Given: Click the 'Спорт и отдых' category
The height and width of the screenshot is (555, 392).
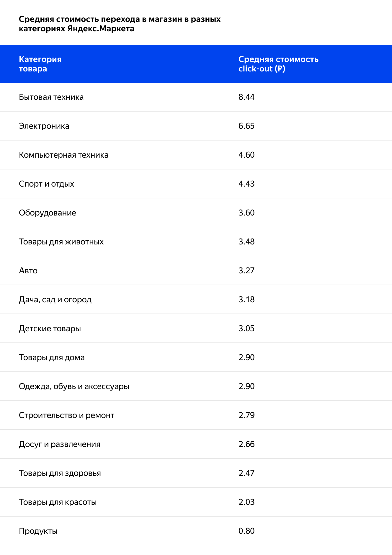Looking at the screenshot, I should click(x=46, y=184).
